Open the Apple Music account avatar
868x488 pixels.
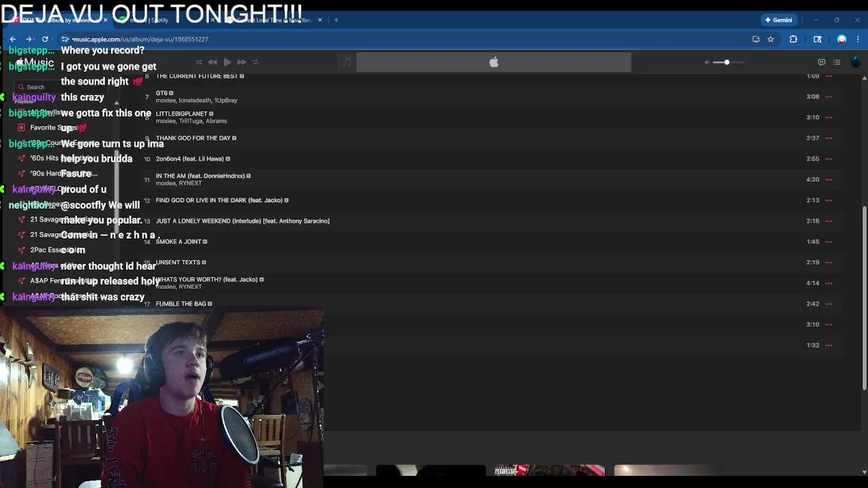click(855, 62)
